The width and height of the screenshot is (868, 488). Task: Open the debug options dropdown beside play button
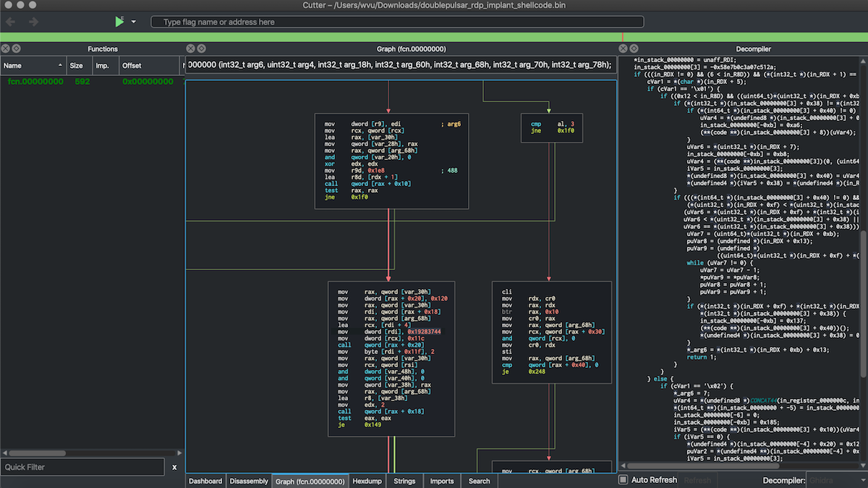coord(132,21)
